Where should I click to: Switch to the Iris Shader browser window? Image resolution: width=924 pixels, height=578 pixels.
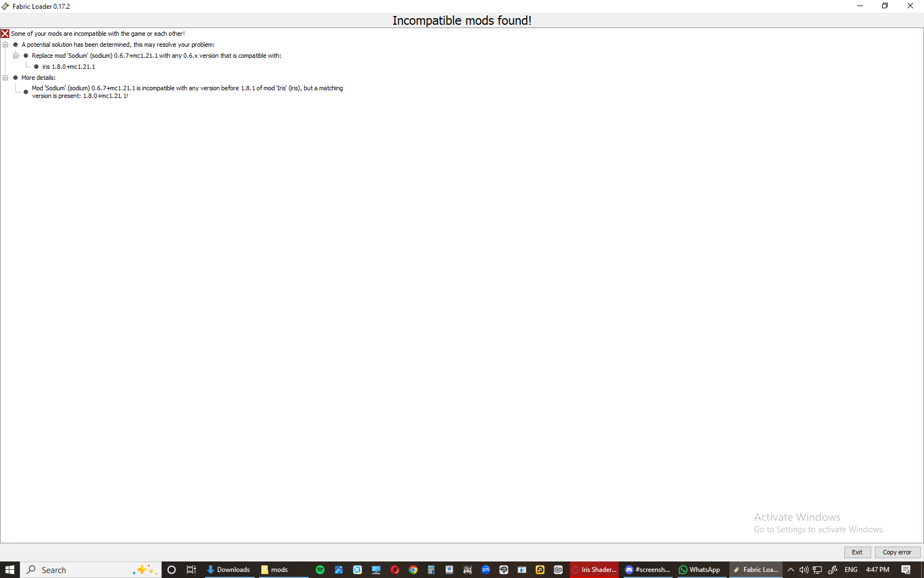pos(595,570)
